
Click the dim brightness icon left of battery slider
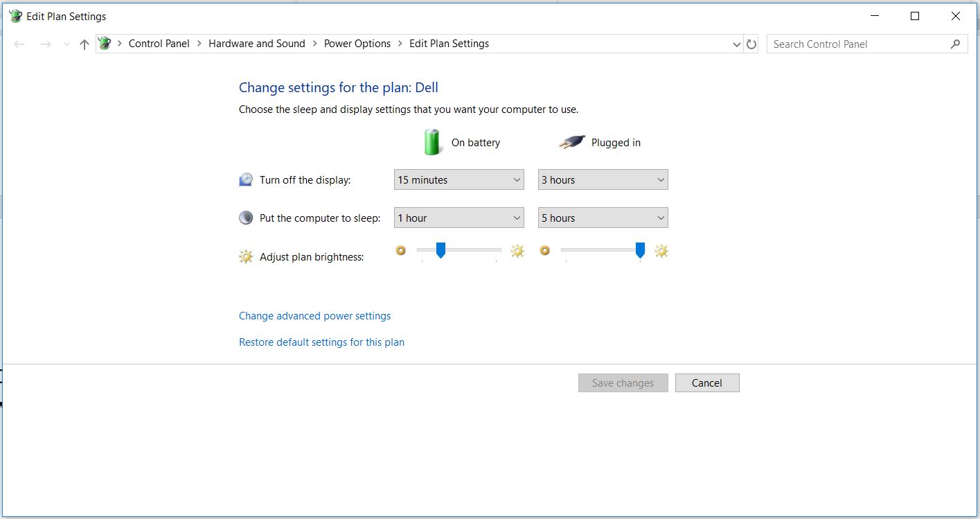click(401, 251)
